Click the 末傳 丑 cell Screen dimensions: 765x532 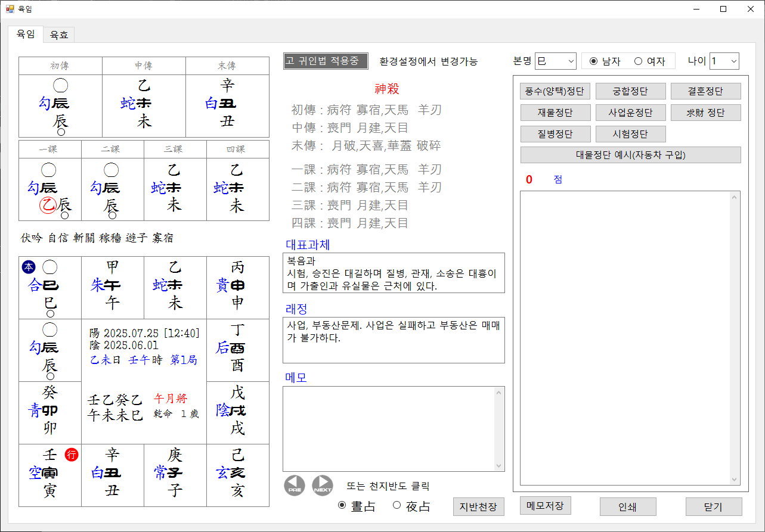(x=227, y=106)
